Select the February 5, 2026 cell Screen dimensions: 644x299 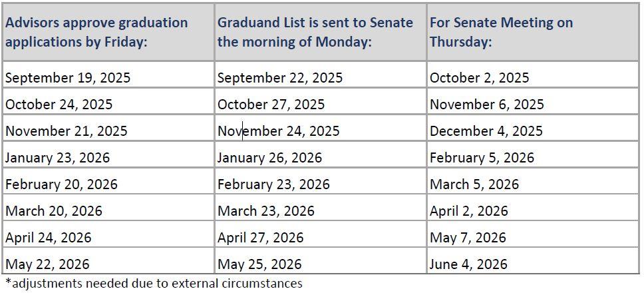(x=482, y=158)
